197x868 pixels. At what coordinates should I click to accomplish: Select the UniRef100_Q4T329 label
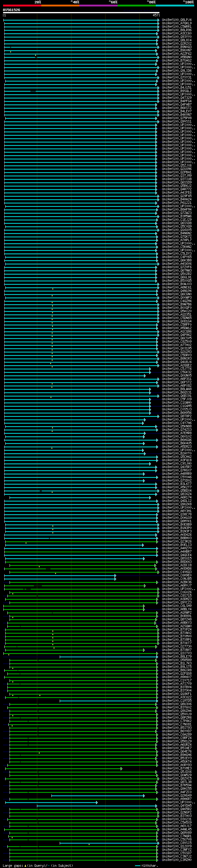pos(177,98)
